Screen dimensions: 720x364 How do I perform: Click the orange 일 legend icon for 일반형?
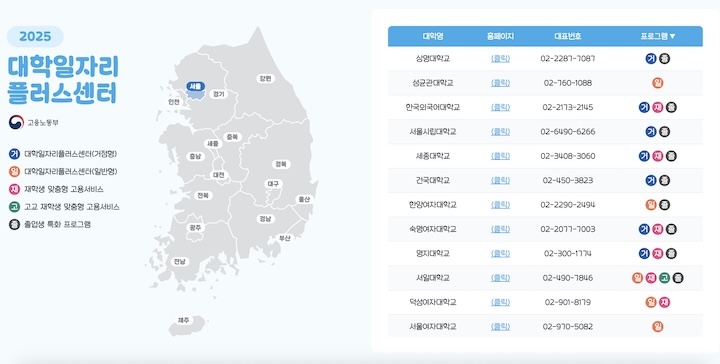14,172
